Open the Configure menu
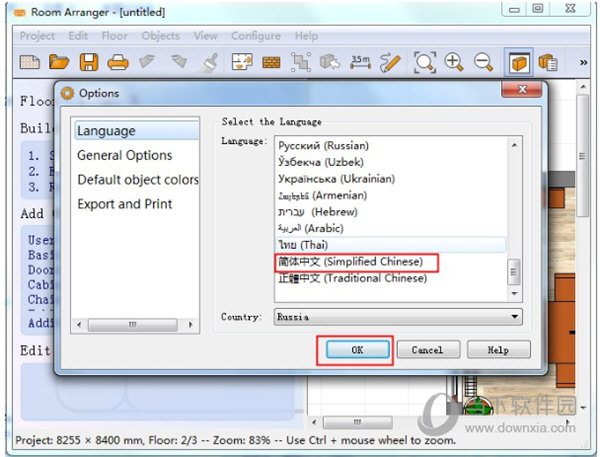The width and height of the screenshot is (600, 457). point(256,36)
